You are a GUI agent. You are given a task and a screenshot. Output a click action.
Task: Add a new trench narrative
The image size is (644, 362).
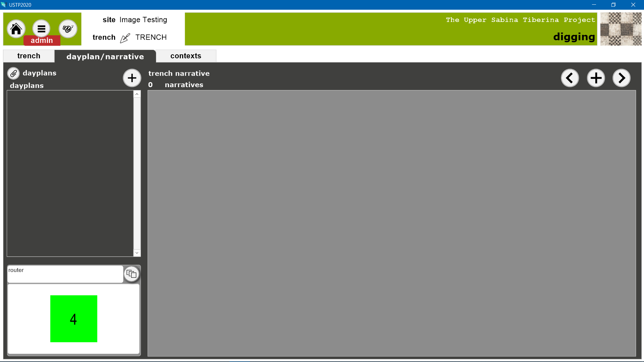click(596, 78)
